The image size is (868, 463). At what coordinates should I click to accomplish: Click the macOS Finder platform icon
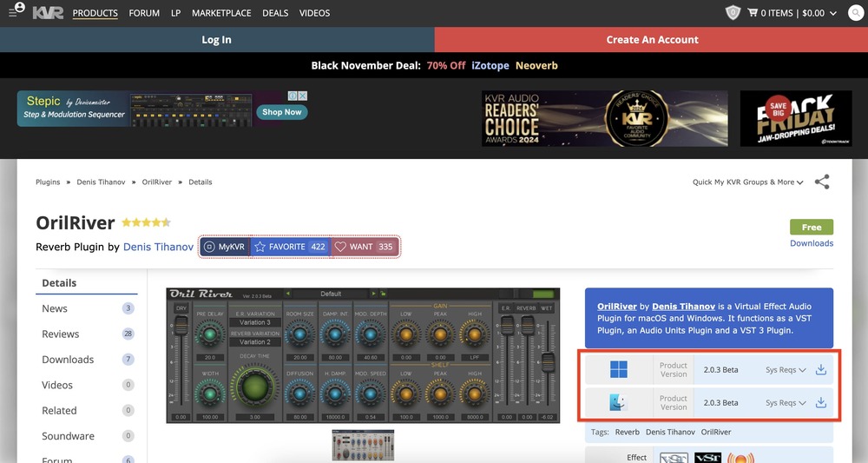click(x=618, y=403)
